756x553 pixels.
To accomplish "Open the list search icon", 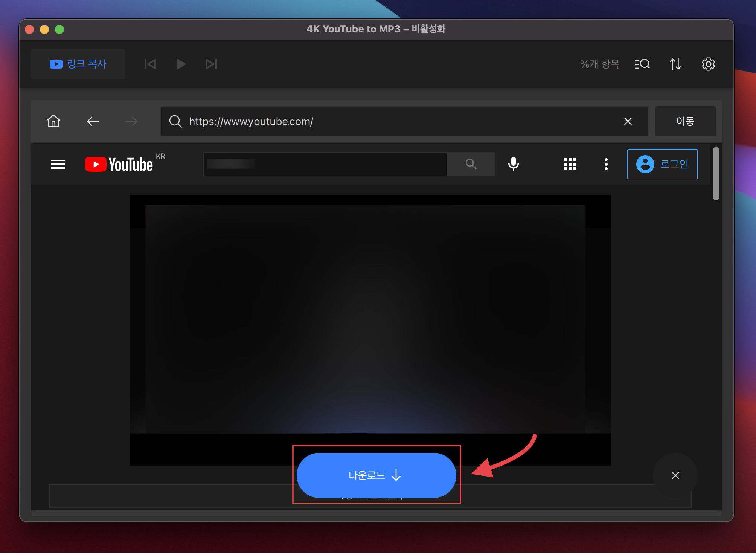I will (642, 64).
